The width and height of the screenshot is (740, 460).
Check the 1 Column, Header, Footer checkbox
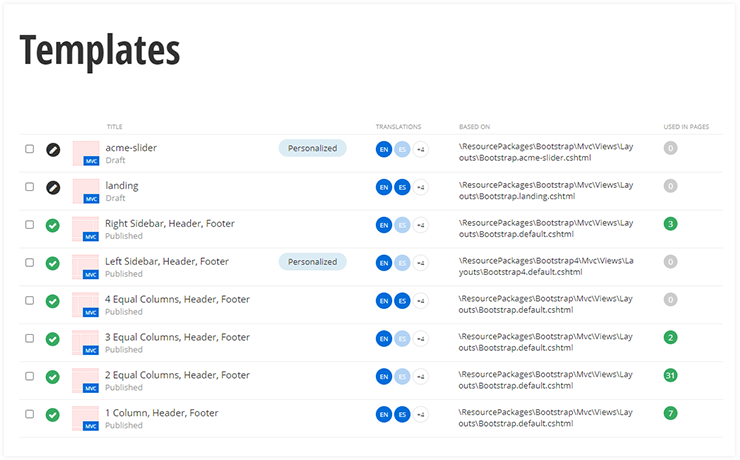click(x=30, y=414)
